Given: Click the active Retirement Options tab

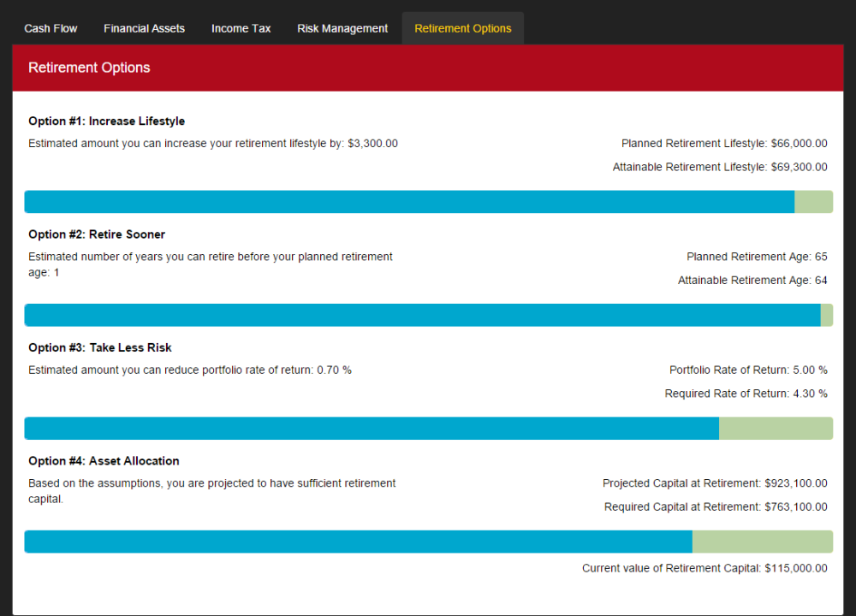Looking at the screenshot, I should (462, 28).
